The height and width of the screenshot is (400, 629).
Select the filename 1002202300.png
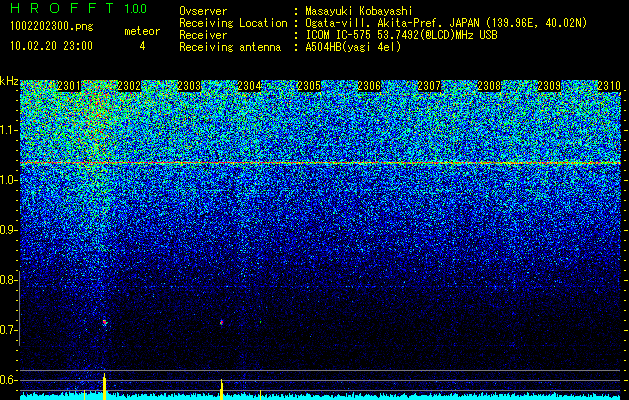tap(52, 27)
